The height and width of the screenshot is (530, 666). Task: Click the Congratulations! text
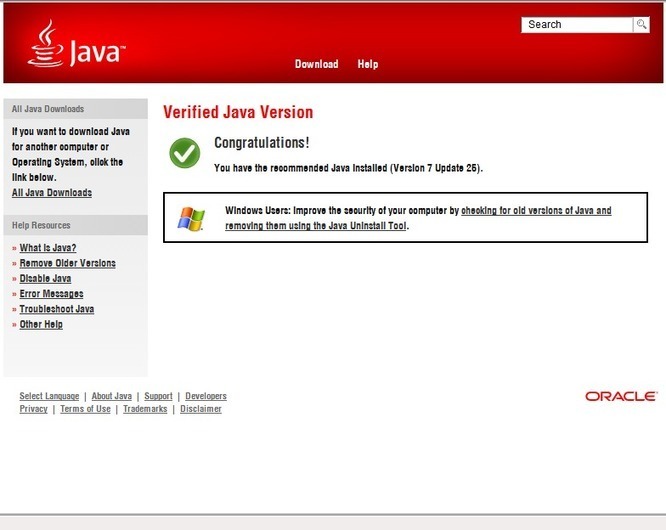coord(262,143)
